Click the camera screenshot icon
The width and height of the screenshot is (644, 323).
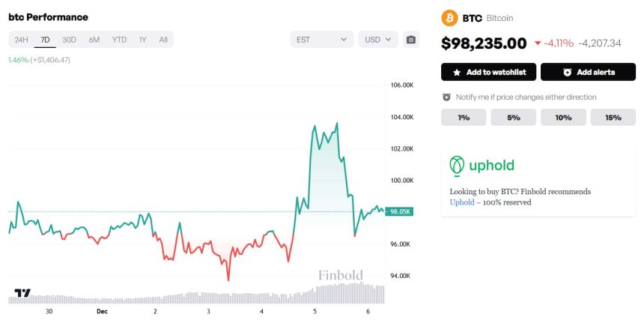tap(410, 40)
